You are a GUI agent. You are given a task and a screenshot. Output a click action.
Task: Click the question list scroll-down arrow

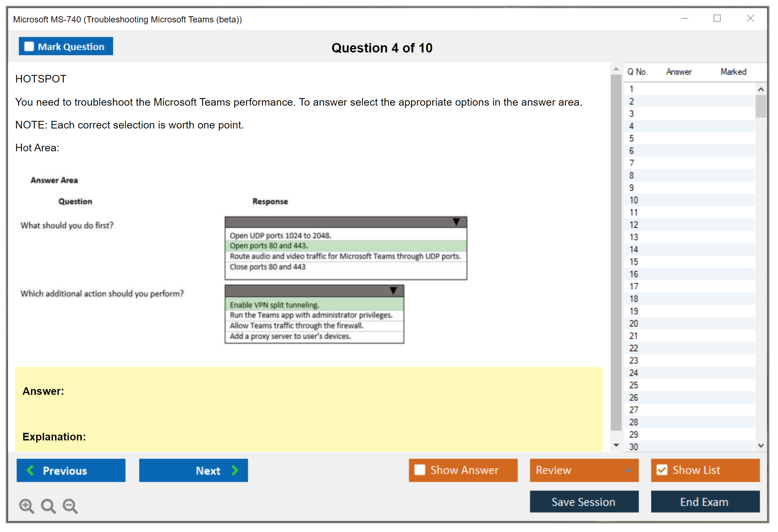click(x=761, y=446)
